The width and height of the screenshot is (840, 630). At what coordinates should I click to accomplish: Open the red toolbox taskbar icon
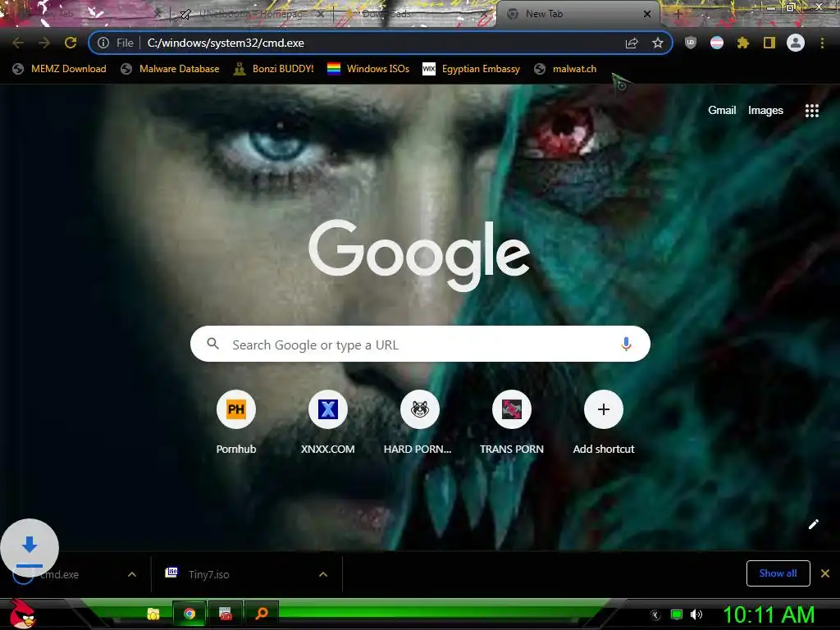(226, 614)
